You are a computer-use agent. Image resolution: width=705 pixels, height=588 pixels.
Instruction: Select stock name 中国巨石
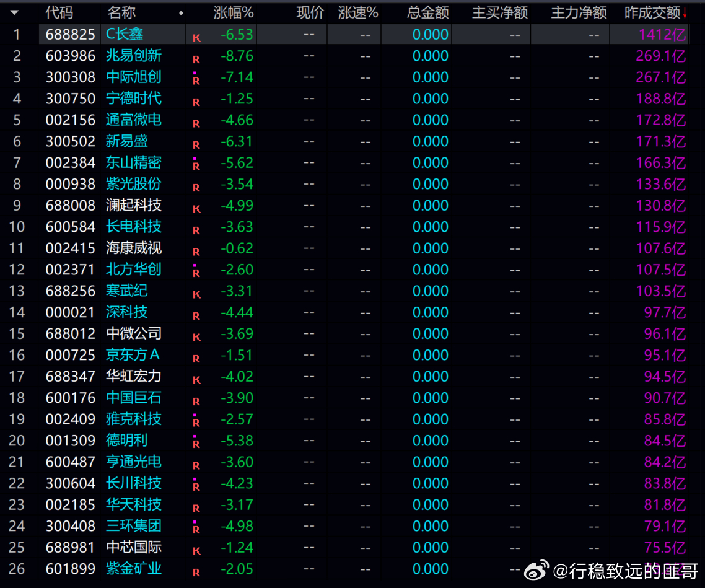(134, 397)
